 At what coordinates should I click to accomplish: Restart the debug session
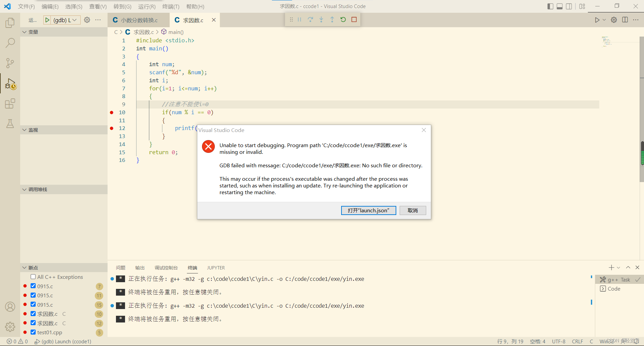(x=343, y=19)
